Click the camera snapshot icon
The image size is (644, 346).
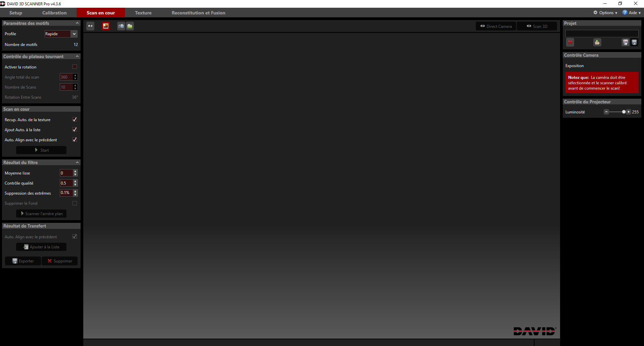pyautogui.click(x=121, y=26)
